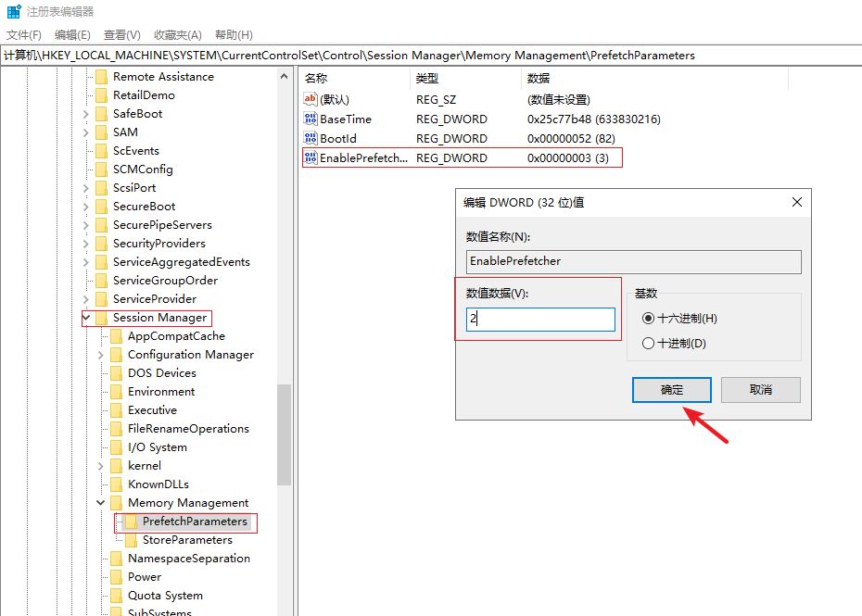Click the 数值名称(N) EnablePrefetcher field
This screenshot has height=616, width=862.
click(x=633, y=261)
